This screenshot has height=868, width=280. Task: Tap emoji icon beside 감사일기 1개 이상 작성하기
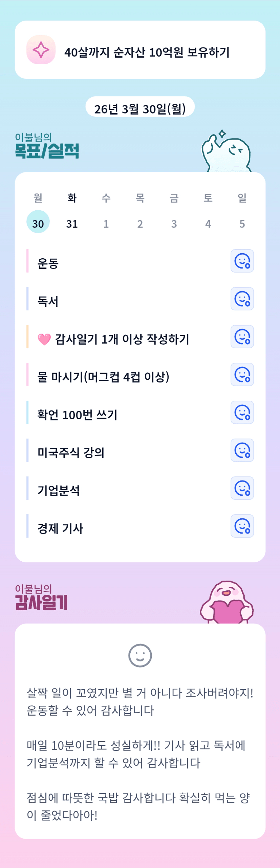[x=242, y=337]
